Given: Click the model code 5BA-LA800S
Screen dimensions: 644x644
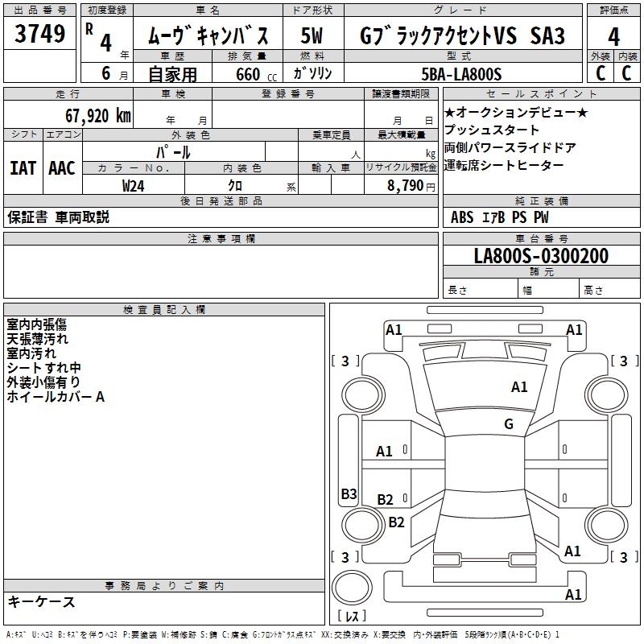Looking at the screenshot, I should [461, 74].
